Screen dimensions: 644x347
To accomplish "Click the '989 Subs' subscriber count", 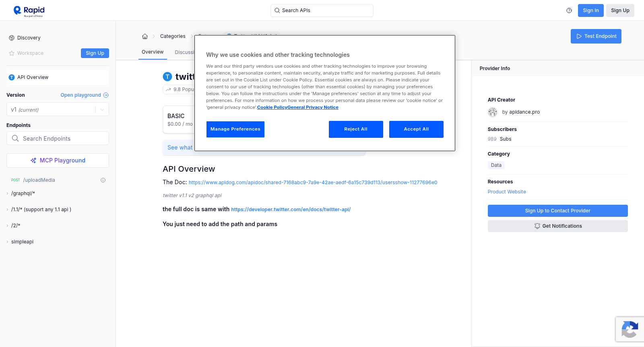I will [x=500, y=139].
